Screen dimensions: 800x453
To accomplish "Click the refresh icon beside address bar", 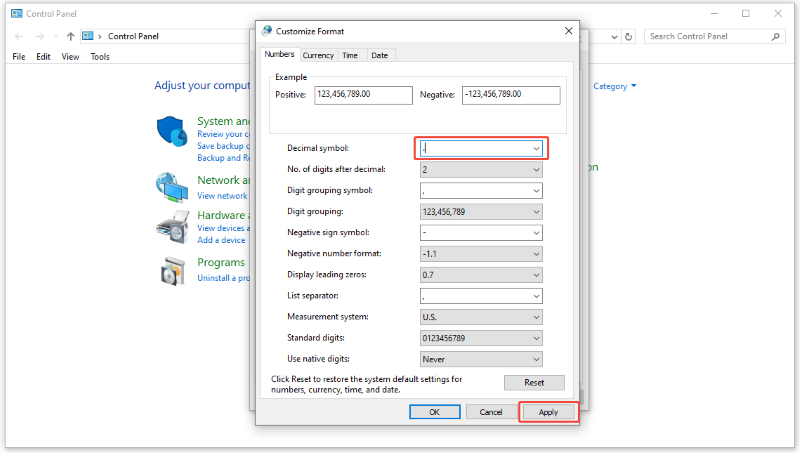I will pos(629,37).
